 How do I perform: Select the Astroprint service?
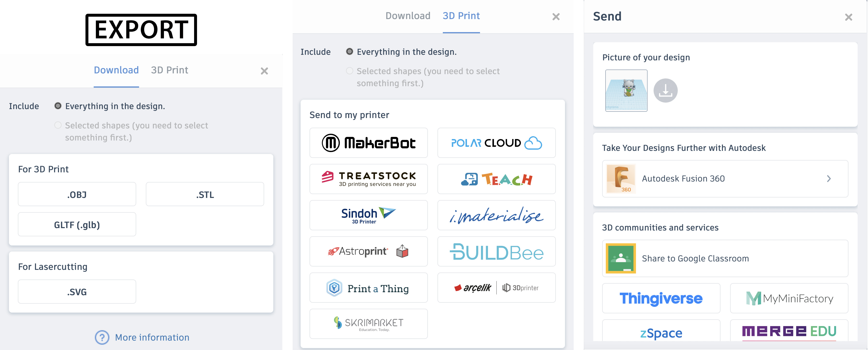(x=368, y=251)
